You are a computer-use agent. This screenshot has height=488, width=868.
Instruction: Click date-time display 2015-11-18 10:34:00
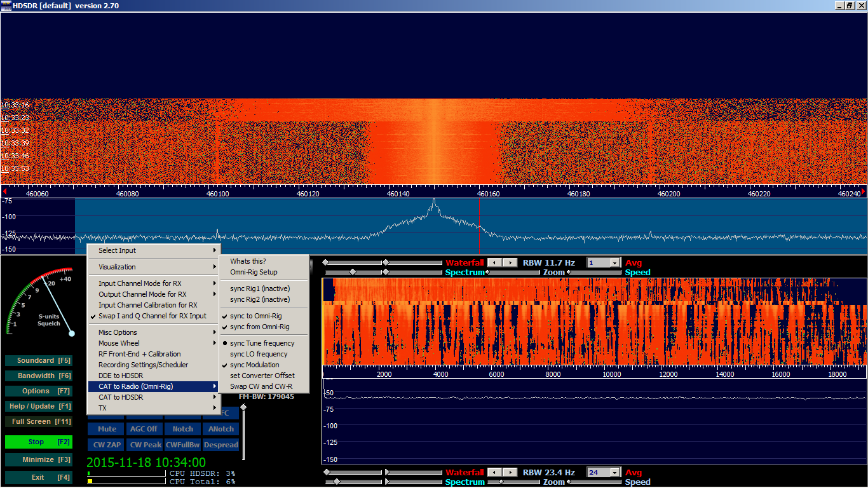[x=146, y=463]
